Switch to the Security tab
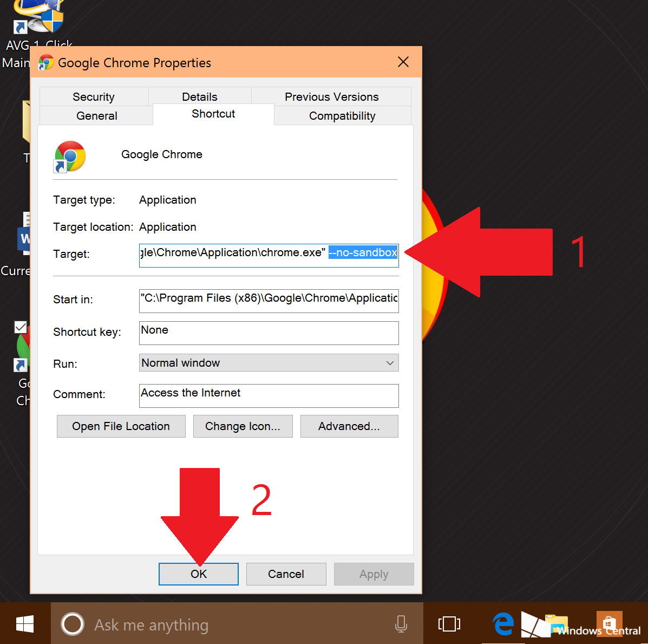The image size is (648, 644). (94, 97)
